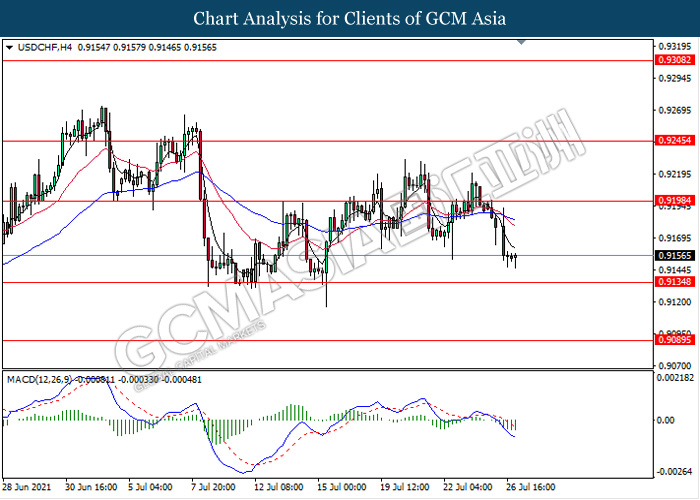
Task: Click the 0.92695 price scale value
Action: 675,111
